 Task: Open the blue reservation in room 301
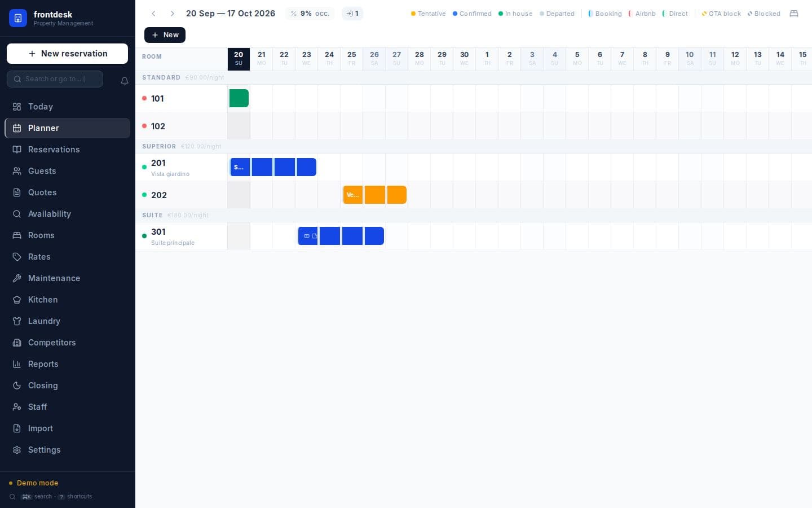(341, 236)
